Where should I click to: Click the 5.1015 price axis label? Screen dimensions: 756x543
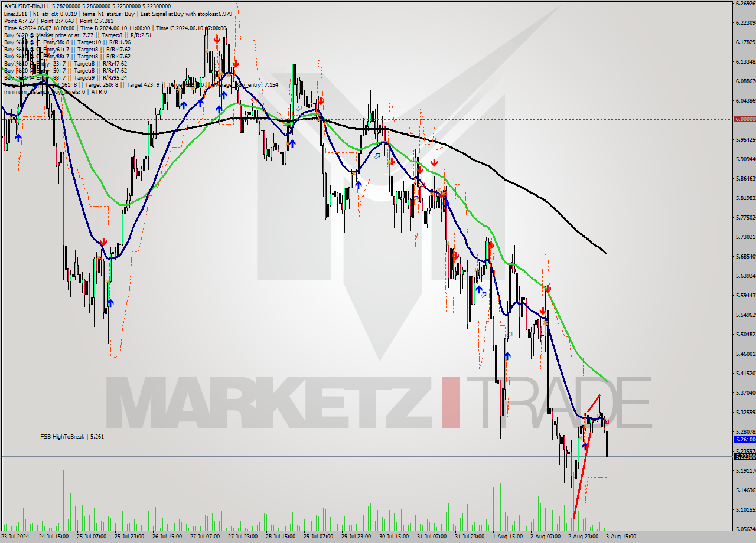746,509
